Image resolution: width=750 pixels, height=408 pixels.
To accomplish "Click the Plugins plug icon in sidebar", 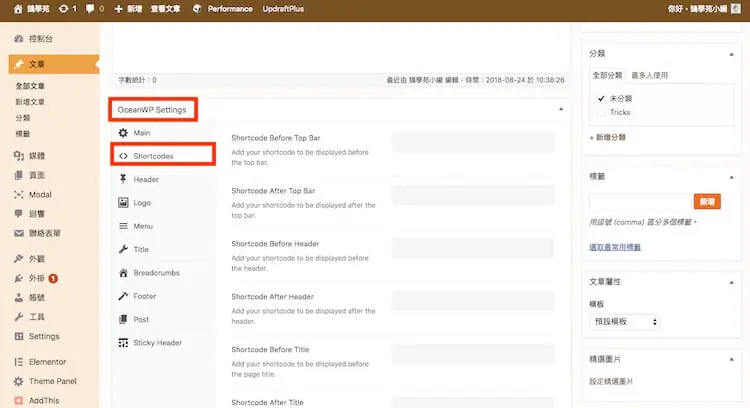I will (x=19, y=278).
